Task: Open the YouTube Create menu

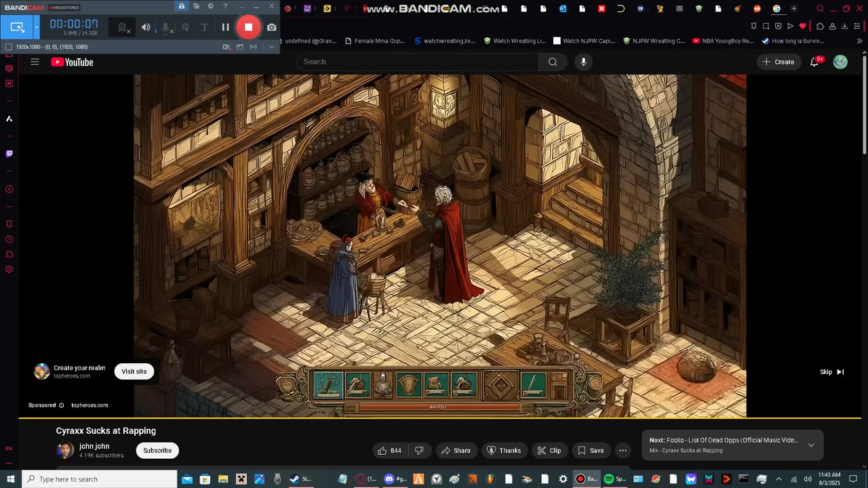Action: [x=778, y=62]
